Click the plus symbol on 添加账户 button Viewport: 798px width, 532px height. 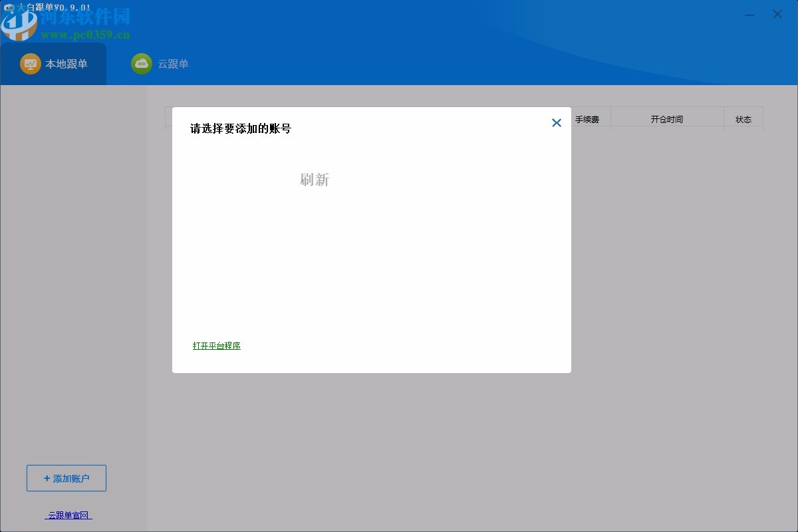(46, 478)
